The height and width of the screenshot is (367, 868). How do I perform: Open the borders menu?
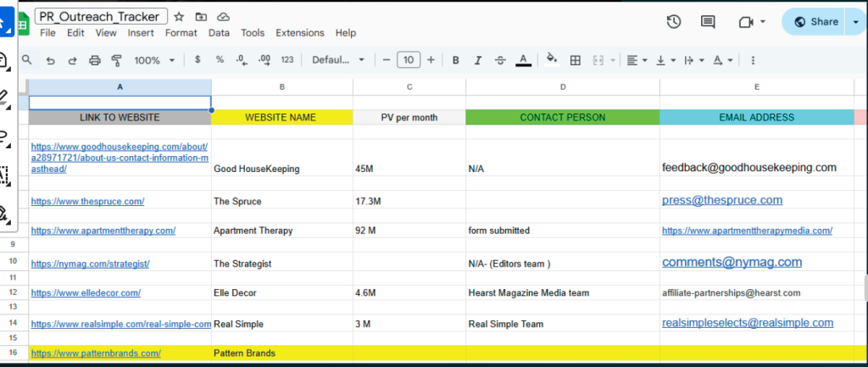[x=576, y=60]
